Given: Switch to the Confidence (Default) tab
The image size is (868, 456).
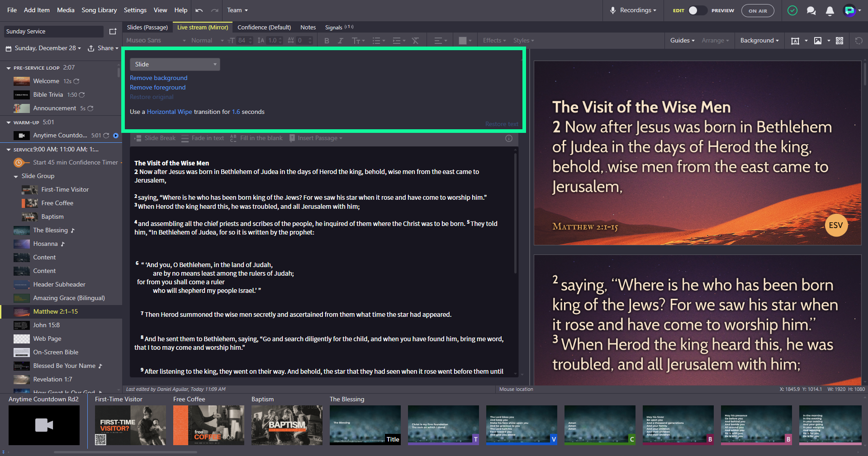Looking at the screenshot, I should (264, 28).
